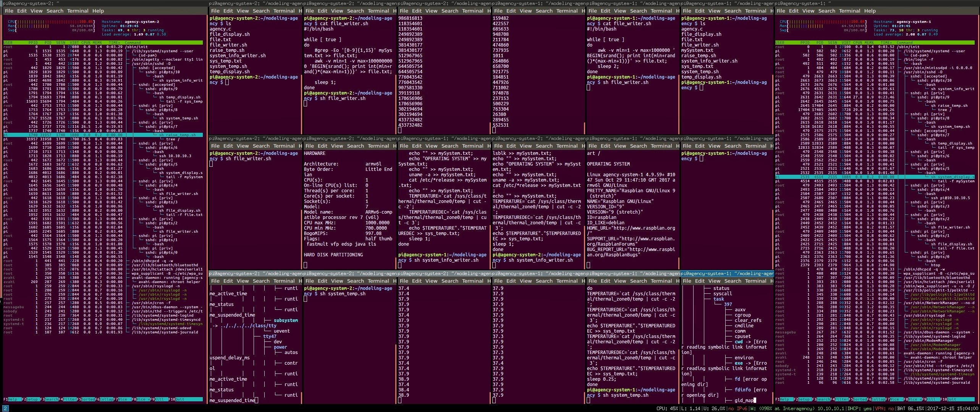
Task: Click F4 Filter in agency-system-2 htop
Action: [x=67, y=399]
